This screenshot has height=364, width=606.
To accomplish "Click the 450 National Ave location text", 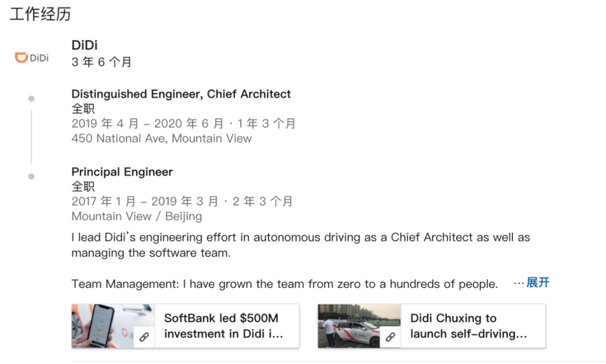I will 161,138.
